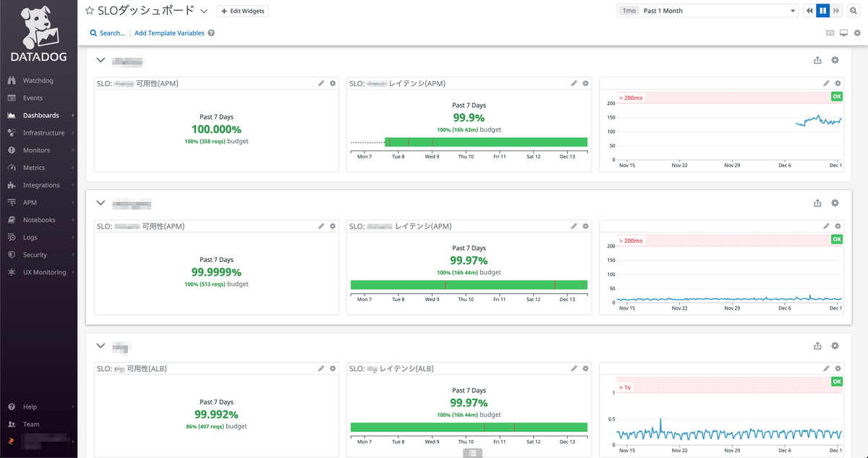Image resolution: width=868 pixels, height=458 pixels.
Task: Click the OK status badge on first graph
Action: [x=837, y=96]
